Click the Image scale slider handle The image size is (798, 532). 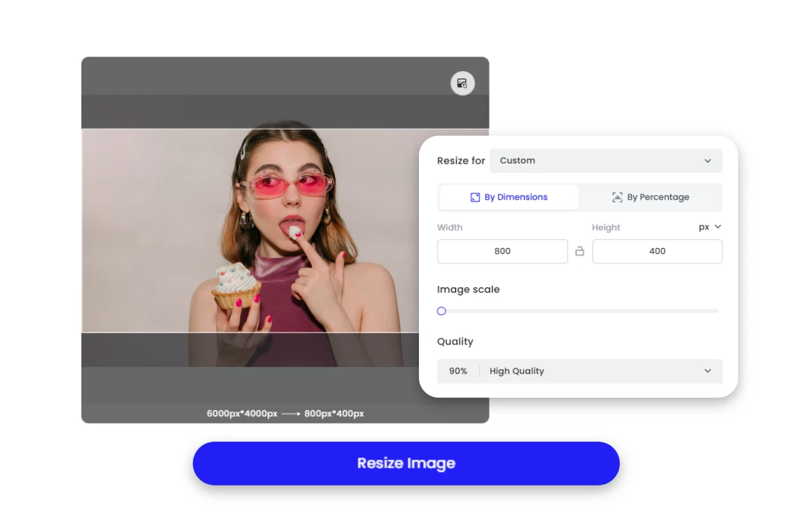pos(441,311)
